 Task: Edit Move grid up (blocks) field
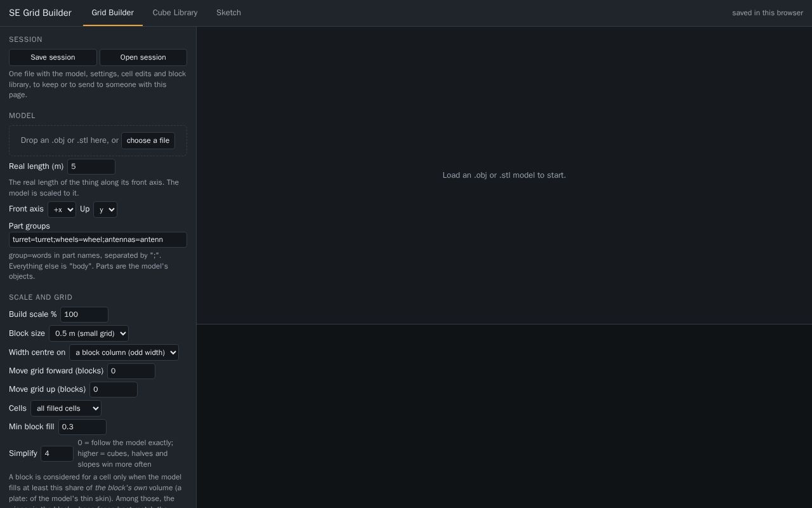(x=114, y=389)
